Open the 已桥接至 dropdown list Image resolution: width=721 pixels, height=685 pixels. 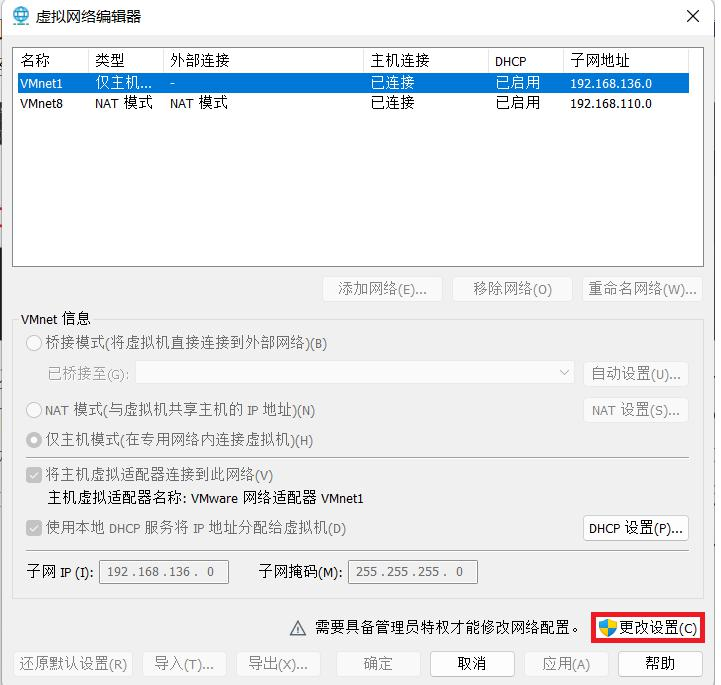(x=355, y=373)
